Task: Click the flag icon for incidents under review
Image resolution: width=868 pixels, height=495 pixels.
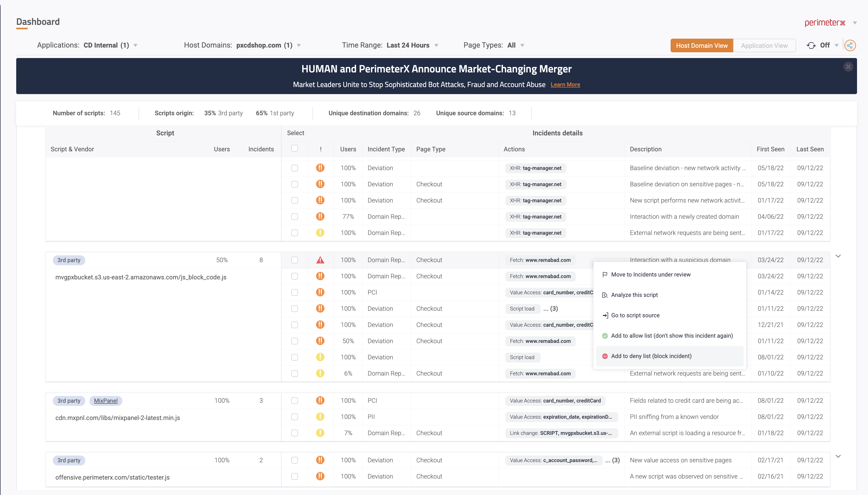Action: pos(605,275)
